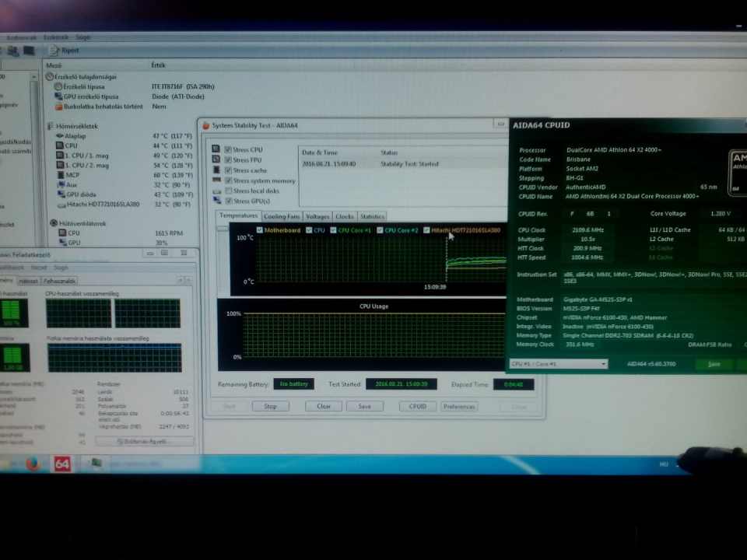Click the Stress local disks drive icon

(x=217, y=191)
